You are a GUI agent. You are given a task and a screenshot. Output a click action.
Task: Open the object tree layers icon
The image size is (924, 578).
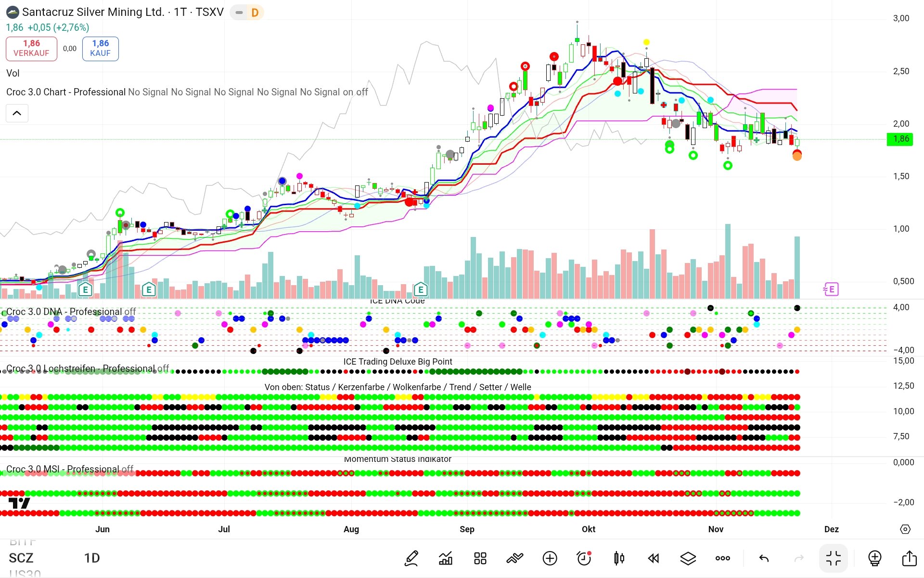pyautogui.click(x=688, y=558)
